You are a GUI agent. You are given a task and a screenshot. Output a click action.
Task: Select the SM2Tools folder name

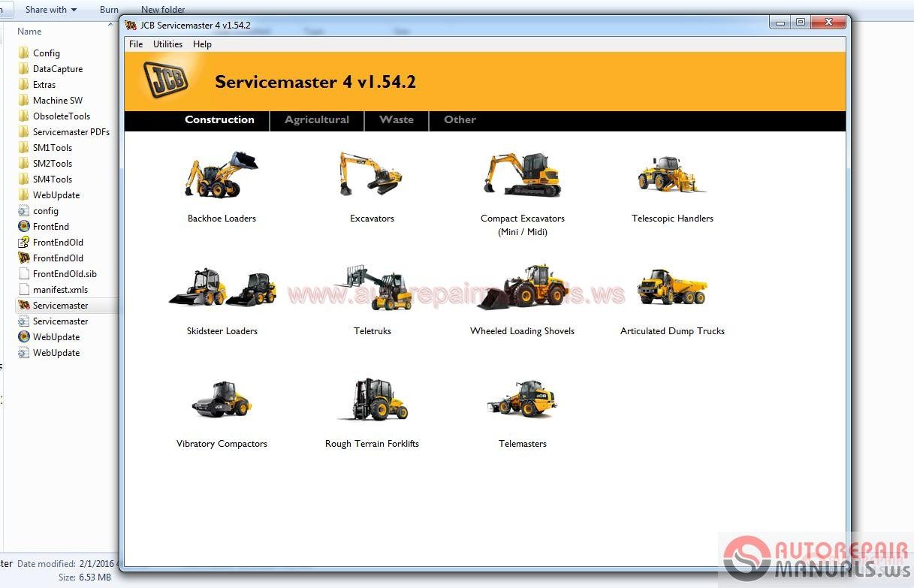tap(53, 164)
